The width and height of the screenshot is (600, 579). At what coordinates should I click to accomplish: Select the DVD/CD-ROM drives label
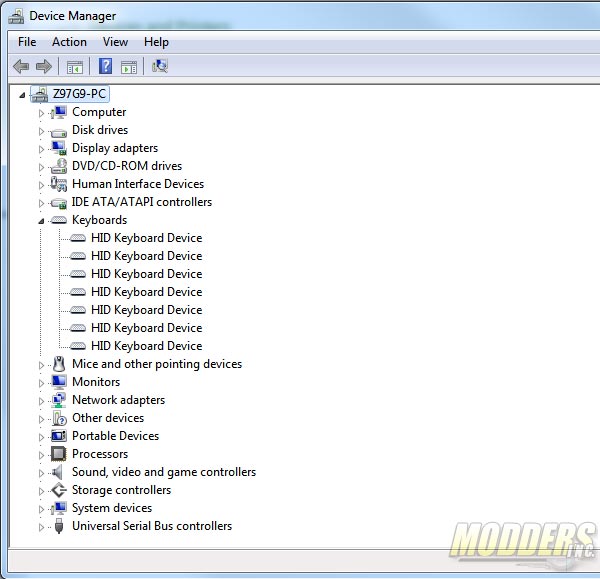[127, 166]
